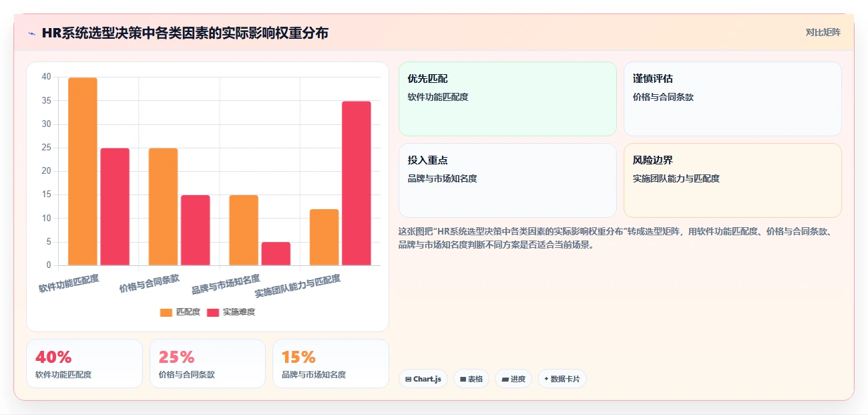Image resolution: width=868 pixels, height=415 pixels.
Task: Click the red 实施难度 legend swatch
Action: (x=213, y=312)
